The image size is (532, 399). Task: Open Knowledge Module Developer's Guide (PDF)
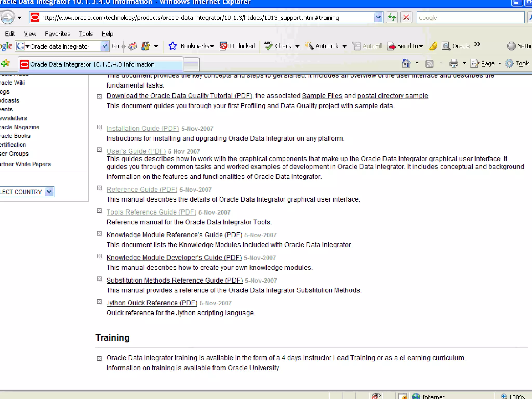[174, 257]
